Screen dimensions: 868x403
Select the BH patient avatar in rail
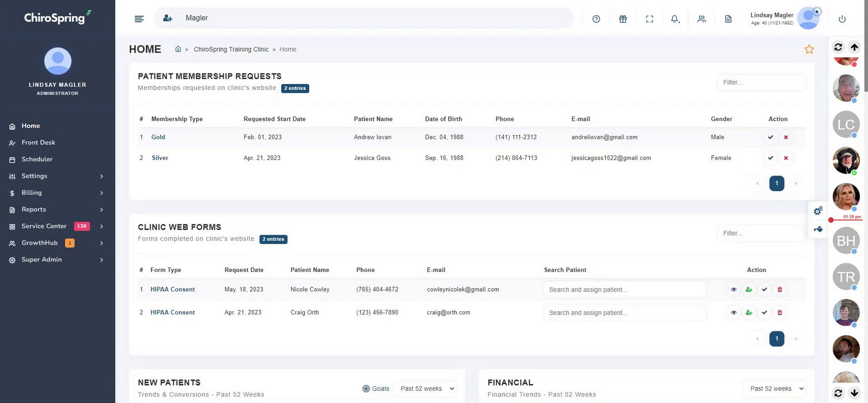846,241
